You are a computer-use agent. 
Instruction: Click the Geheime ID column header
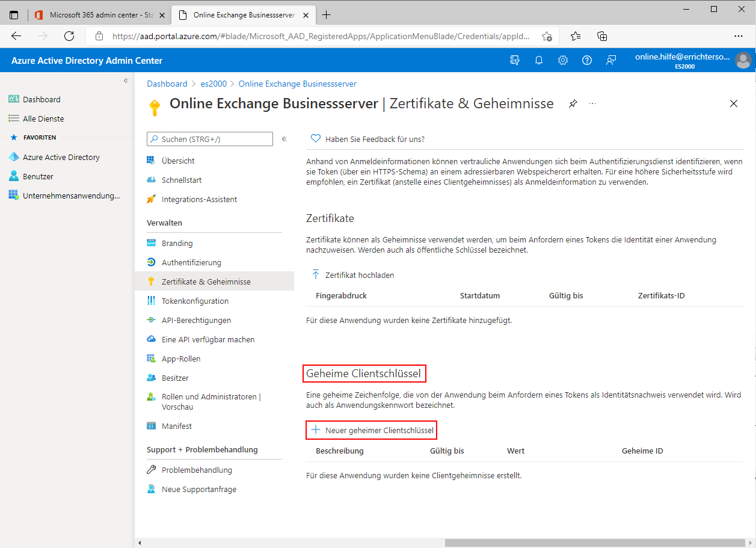click(x=642, y=451)
